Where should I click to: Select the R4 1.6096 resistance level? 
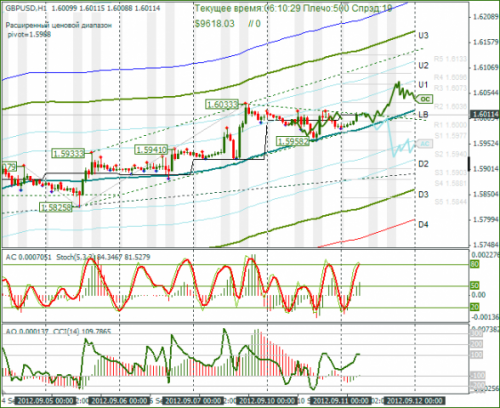(x=450, y=77)
